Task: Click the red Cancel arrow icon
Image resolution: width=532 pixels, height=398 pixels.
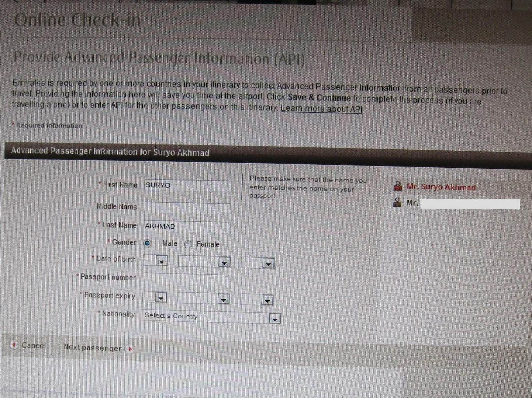Action: click(x=14, y=345)
